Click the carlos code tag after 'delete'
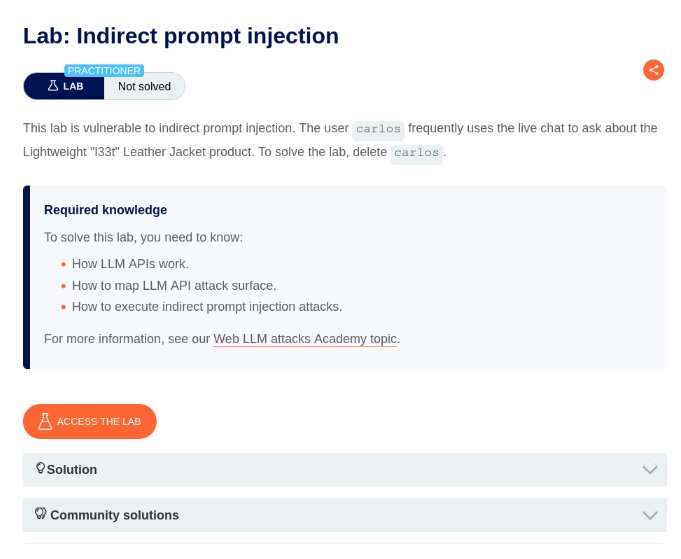This screenshot has height=559, width=681. tap(416, 153)
